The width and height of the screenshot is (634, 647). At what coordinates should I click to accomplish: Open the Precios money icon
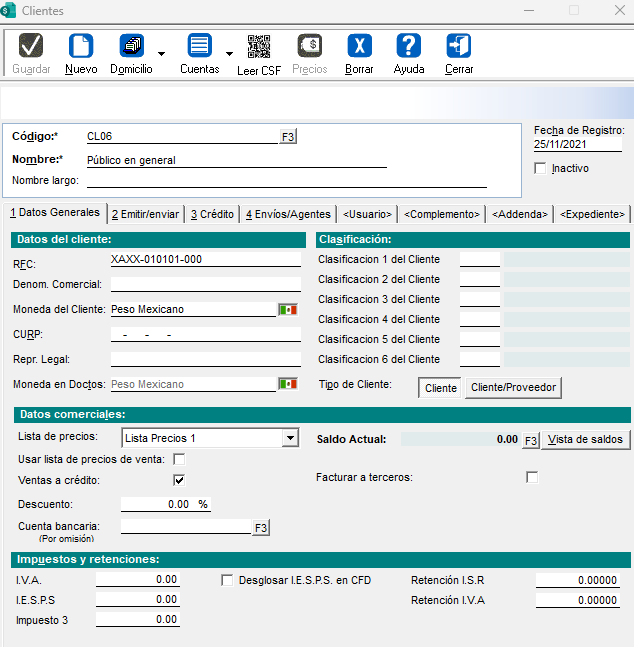point(310,45)
